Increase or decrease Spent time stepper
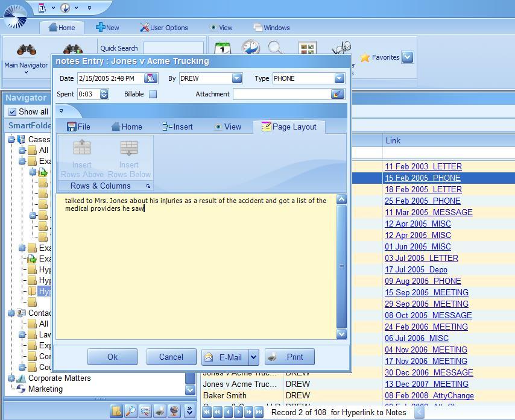Screen dimensions: 515x420 (104, 94)
